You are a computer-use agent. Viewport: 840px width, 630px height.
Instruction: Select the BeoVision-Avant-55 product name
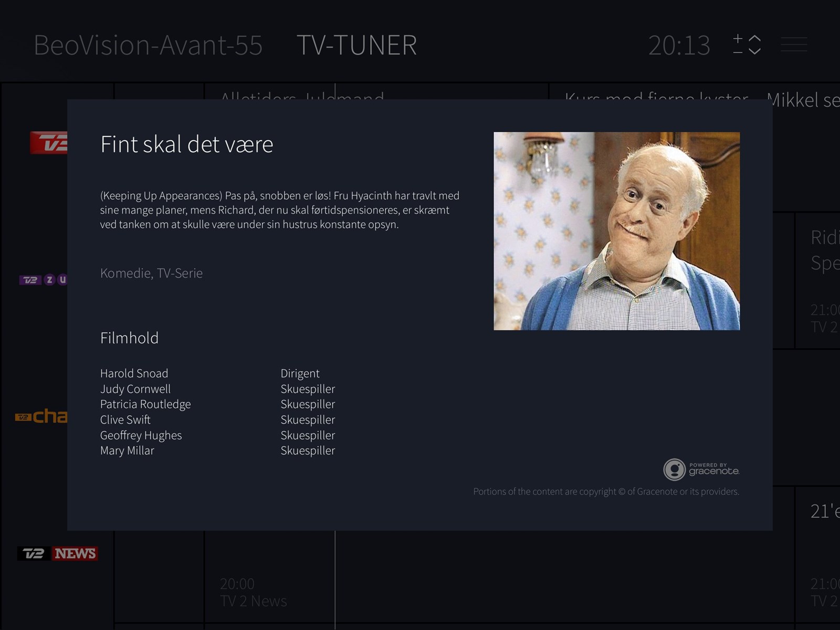(x=148, y=45)
